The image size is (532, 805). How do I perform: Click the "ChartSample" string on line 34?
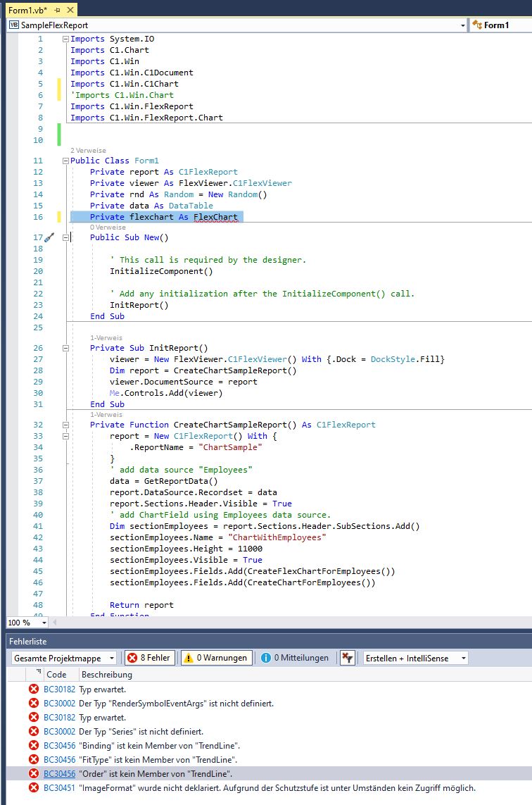pyautogui.click(x=230, y=447)
